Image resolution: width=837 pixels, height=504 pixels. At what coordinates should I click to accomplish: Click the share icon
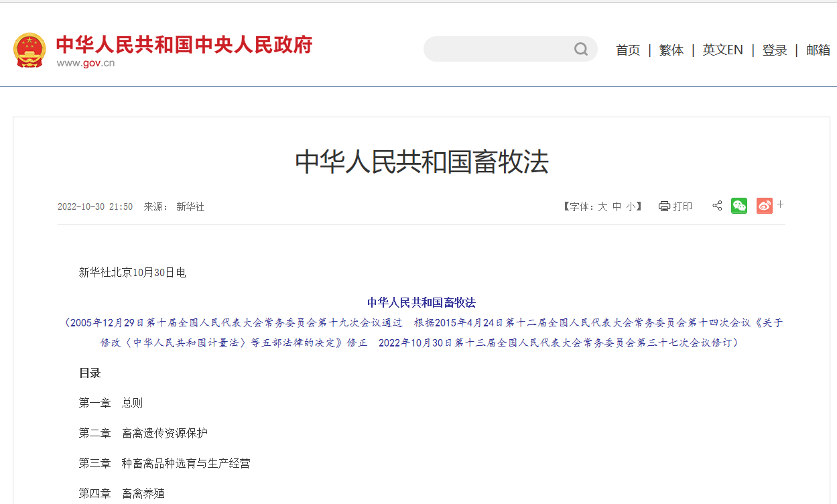coord(717,206)
